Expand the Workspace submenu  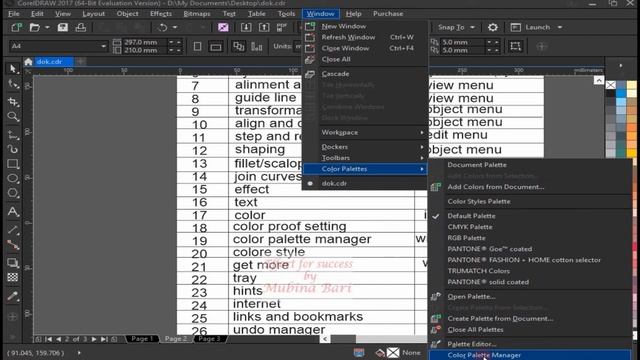[364, 132]
